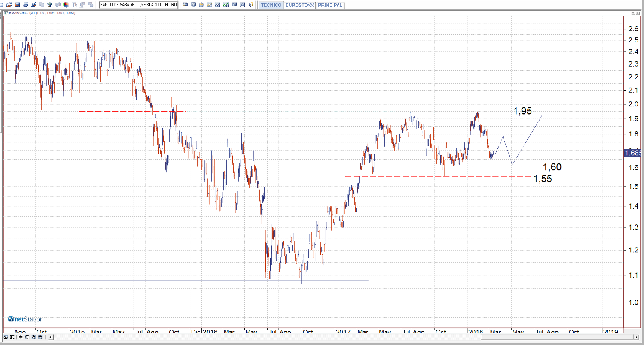
Task: Click the copy pages icon
Action: click(42, 5)
